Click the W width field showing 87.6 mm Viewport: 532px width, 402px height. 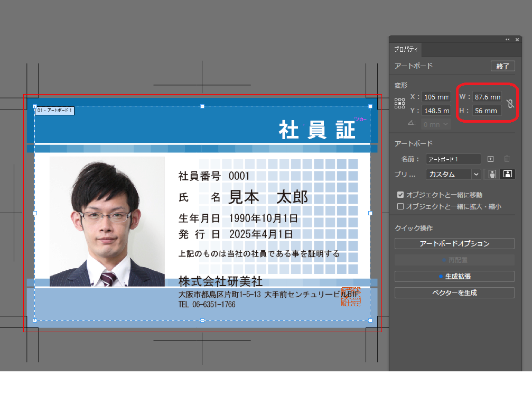click(486, 97)
